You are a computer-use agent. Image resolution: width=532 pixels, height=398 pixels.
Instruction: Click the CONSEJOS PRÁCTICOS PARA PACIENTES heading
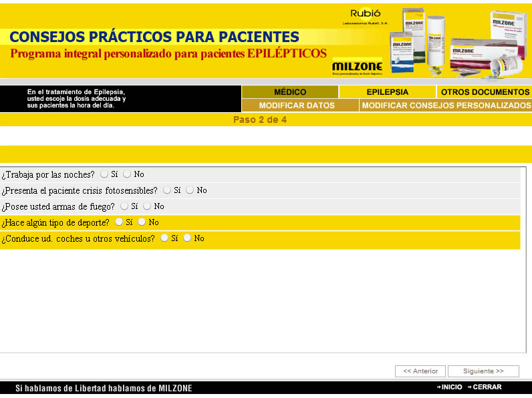[x=154, y=37]
